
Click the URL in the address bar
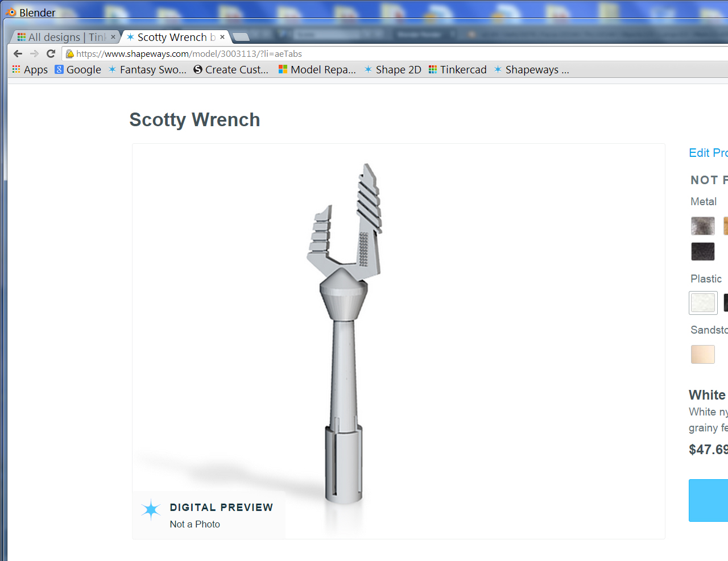coord(189,54)
